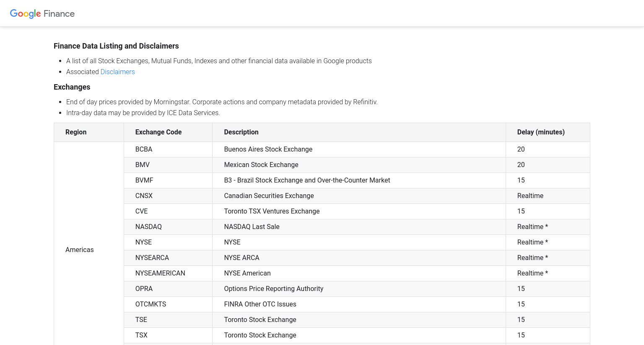Click the Morningstar end of day prices note

coord(222,102)
